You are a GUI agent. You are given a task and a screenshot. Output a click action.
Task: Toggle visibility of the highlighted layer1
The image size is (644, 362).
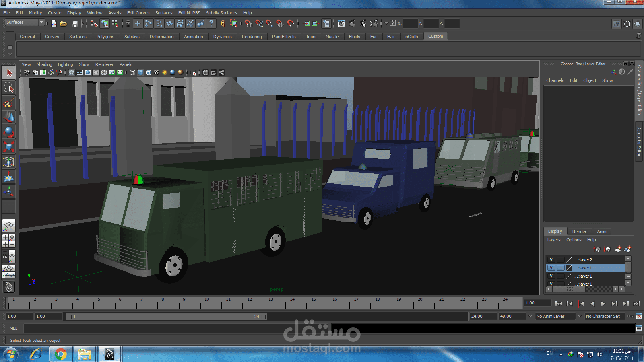[x=551, y=268]
